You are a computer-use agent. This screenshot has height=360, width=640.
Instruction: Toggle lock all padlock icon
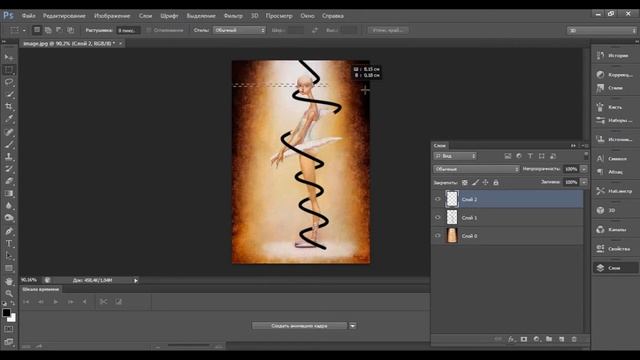click(496, 182)
